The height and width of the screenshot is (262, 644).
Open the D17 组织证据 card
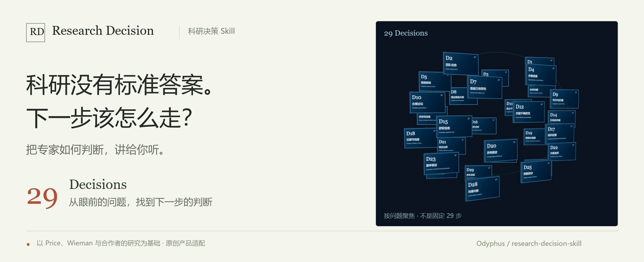[559, 133]
